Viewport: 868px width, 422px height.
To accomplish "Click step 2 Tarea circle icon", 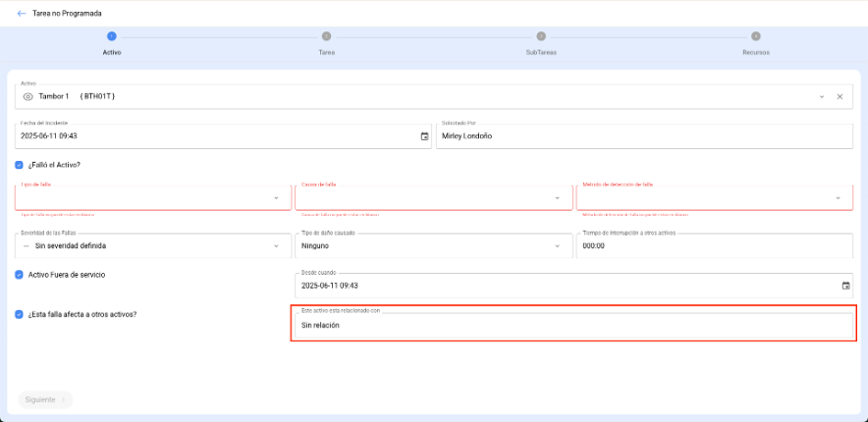I will click(x=326, y=36).
